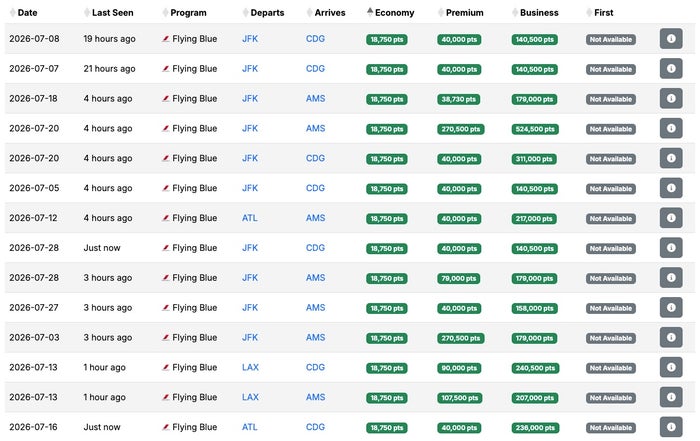Open info for the 2026-07-13 LAX-CDG flight

[671, 367]
